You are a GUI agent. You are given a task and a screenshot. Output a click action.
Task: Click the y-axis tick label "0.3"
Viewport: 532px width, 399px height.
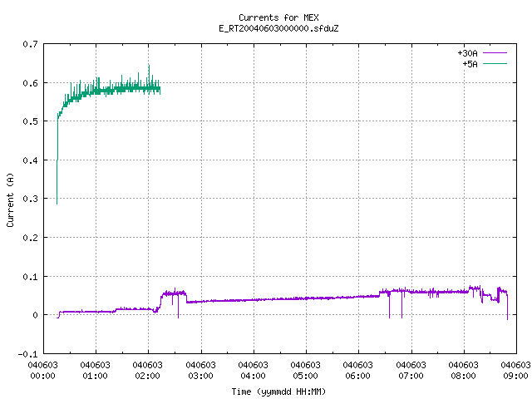[30, 199]
